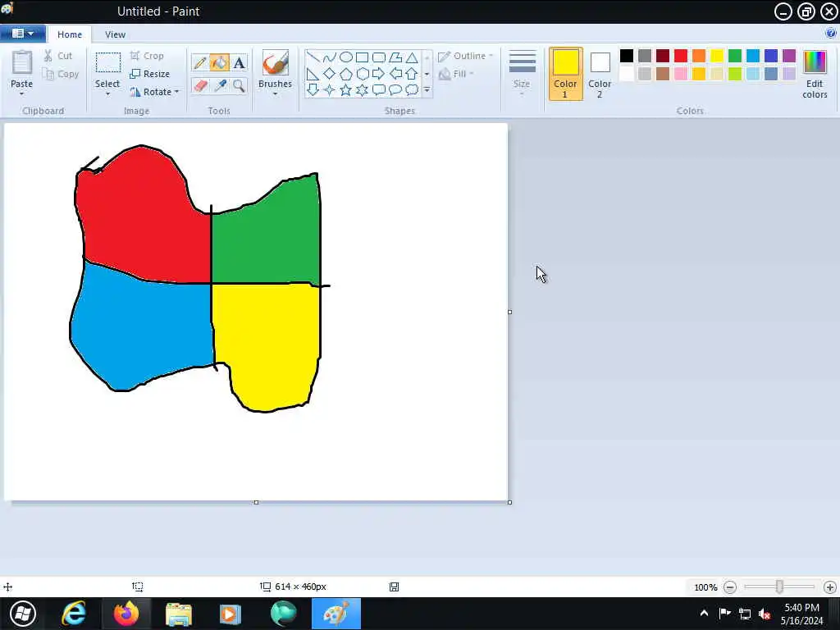The image size is (840, 630).
Task: Click the Resize button
Action: 150,74
